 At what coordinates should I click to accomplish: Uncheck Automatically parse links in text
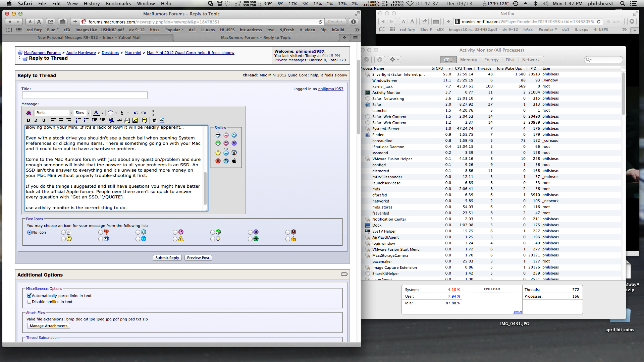[x=29, y=296]
